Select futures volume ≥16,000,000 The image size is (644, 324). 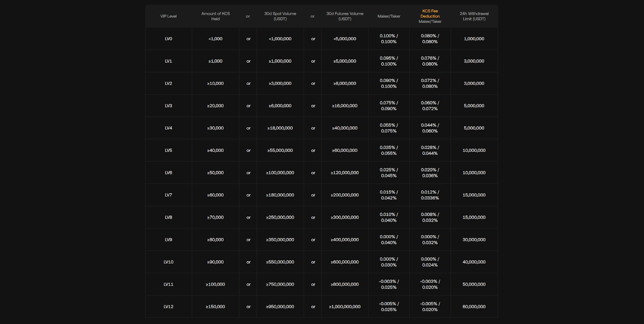click(x=345, y=106)
